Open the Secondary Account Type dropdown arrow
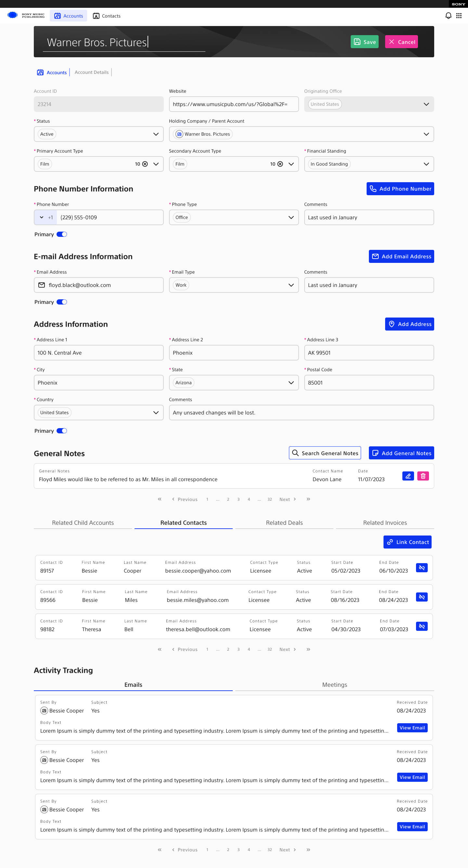The width and height of the screenshot is (468, 868). click(x=291, y=164)
